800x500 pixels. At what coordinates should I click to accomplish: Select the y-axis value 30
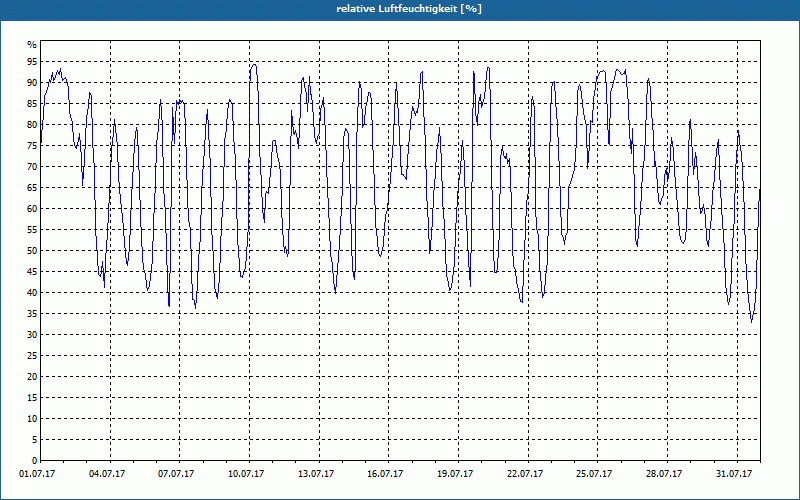pos(32,335)
